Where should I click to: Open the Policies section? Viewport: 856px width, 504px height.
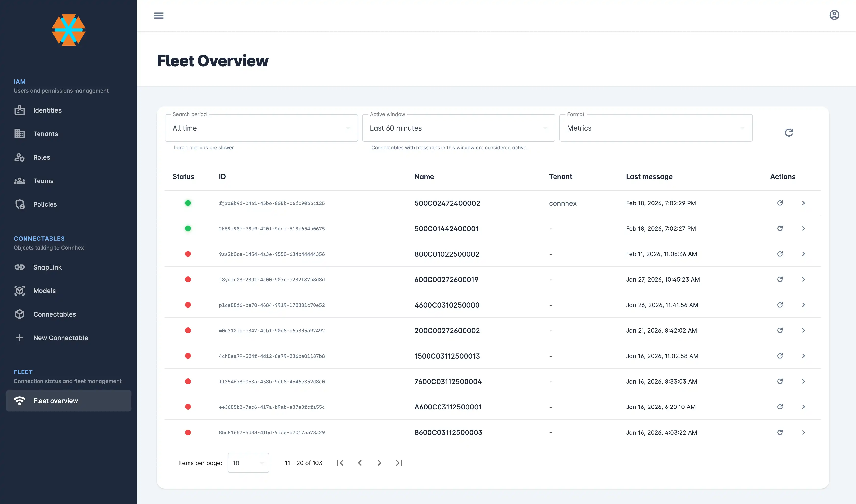click(45, 204)
